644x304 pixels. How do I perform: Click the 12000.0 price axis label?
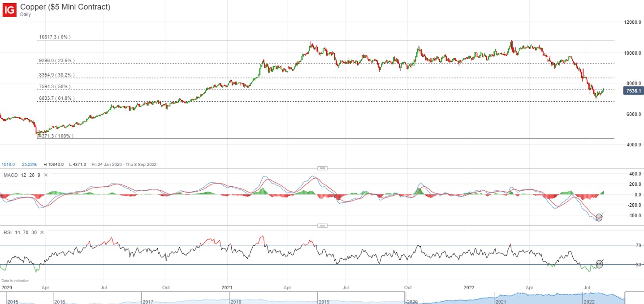coord(632,22)
